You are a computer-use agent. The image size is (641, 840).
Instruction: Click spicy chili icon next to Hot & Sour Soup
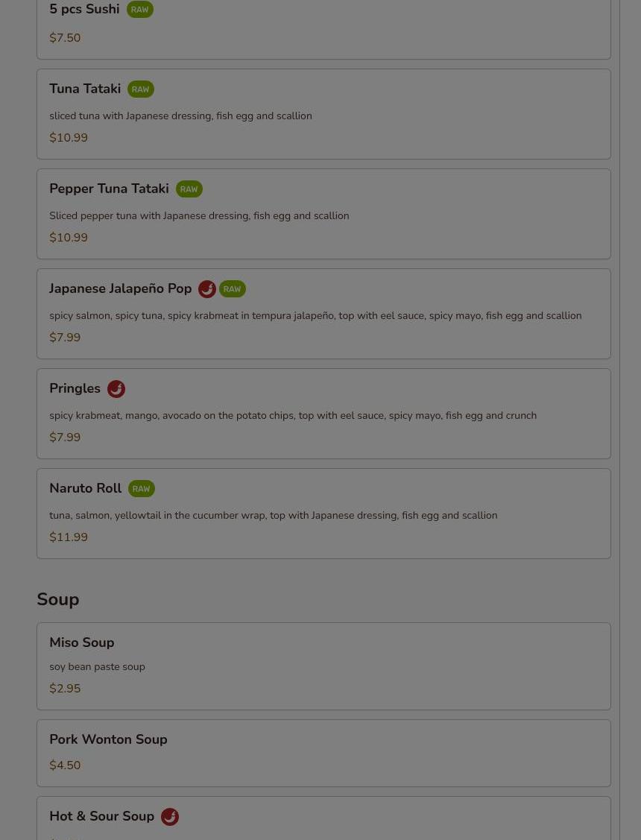click(170, 816)
